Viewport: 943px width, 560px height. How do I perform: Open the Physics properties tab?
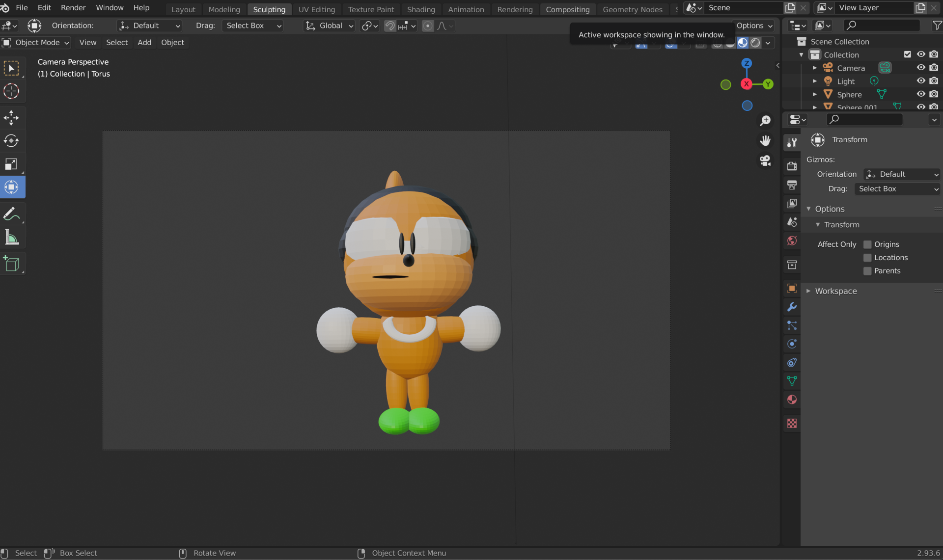click(x=792, y=344)
